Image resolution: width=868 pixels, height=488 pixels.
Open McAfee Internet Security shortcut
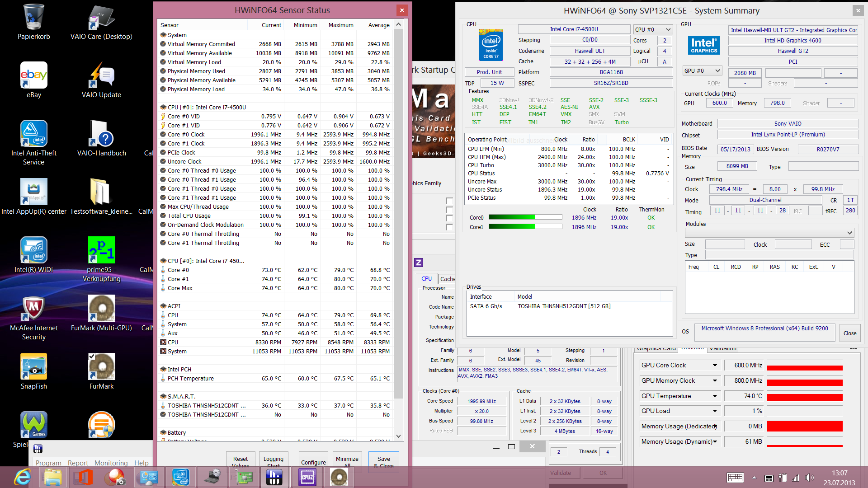[33, 308]
